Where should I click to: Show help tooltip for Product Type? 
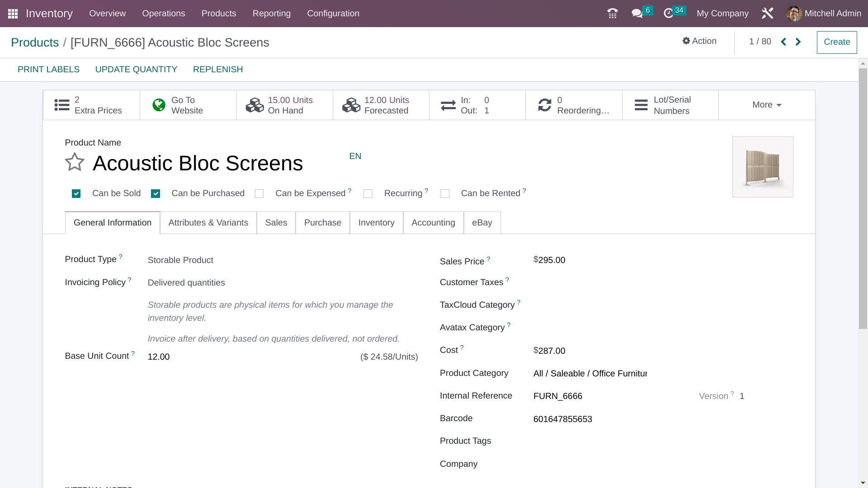click(x=121, y=256)
